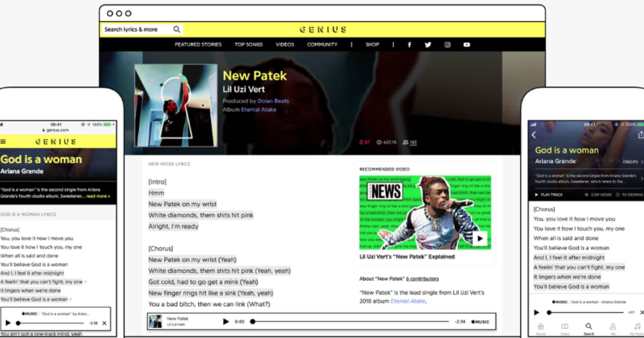
Task: Click lyric "Got cold, had to go get a mink (Yeah)"
Action: [203, 282]
